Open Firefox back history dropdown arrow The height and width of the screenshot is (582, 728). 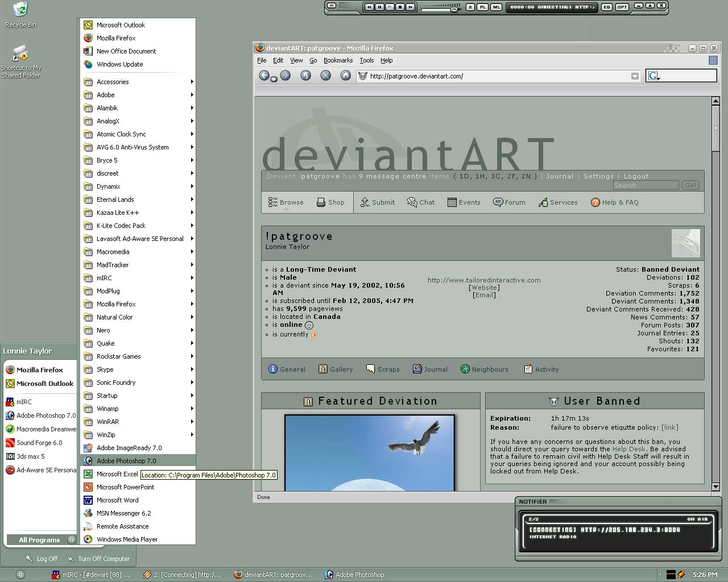click(x=274, y=79)
